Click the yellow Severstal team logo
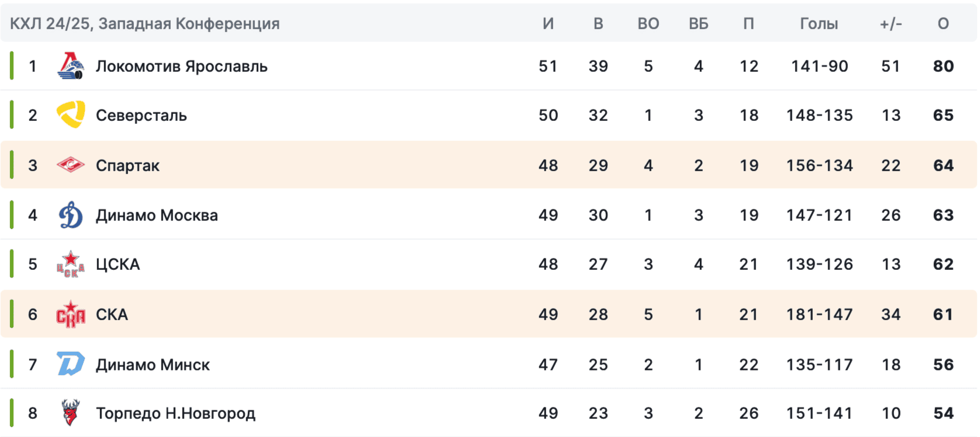980x437 pixels. [x=71, y=115]
